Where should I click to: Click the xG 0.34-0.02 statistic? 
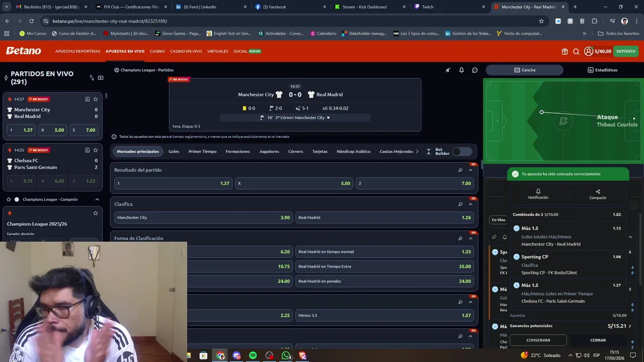pyautogui.click(x=335, y=108)
